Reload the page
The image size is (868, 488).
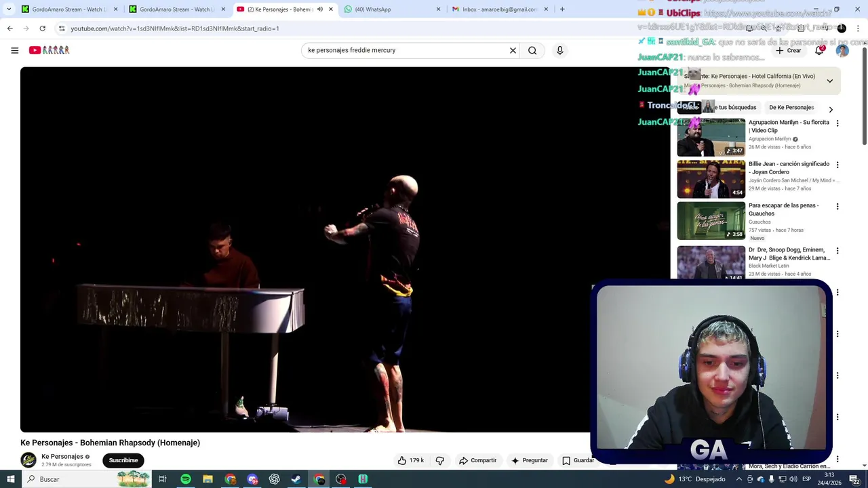(42, 28)
